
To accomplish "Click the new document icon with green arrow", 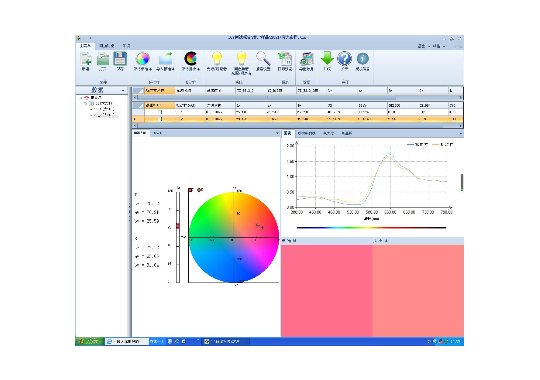I will (86, 59).
